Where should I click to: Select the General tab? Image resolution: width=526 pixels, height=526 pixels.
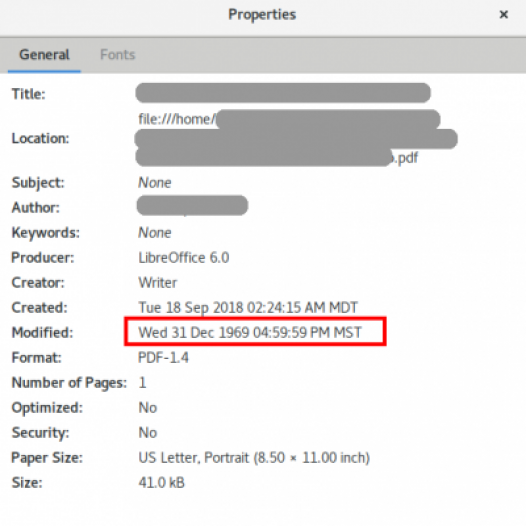pos(44,54)
